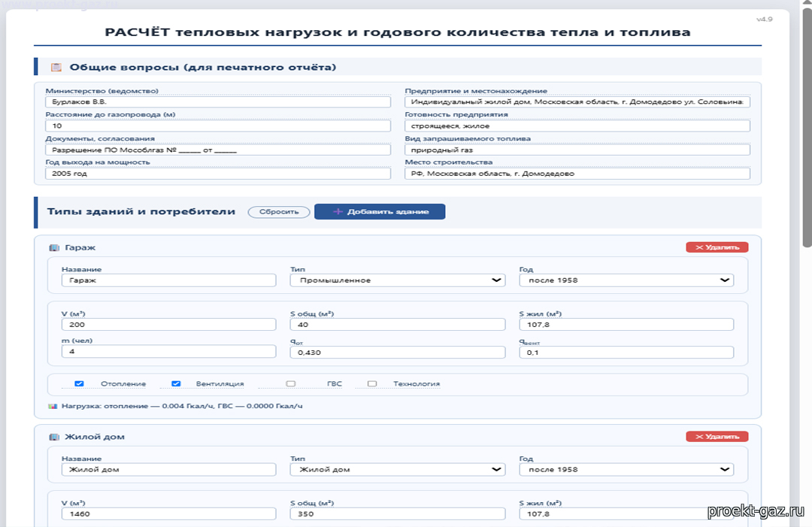
Task: Click the m (чел) field with 4
Action: pos(169,352)
